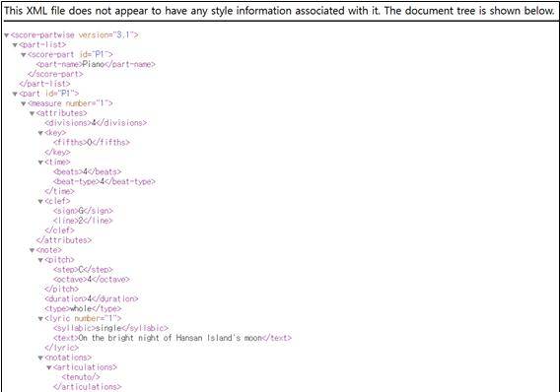Image resolution: width=560 pixels, height=392 pixels.
Task: Click the closing </key> tag
Action: point(57,152)
